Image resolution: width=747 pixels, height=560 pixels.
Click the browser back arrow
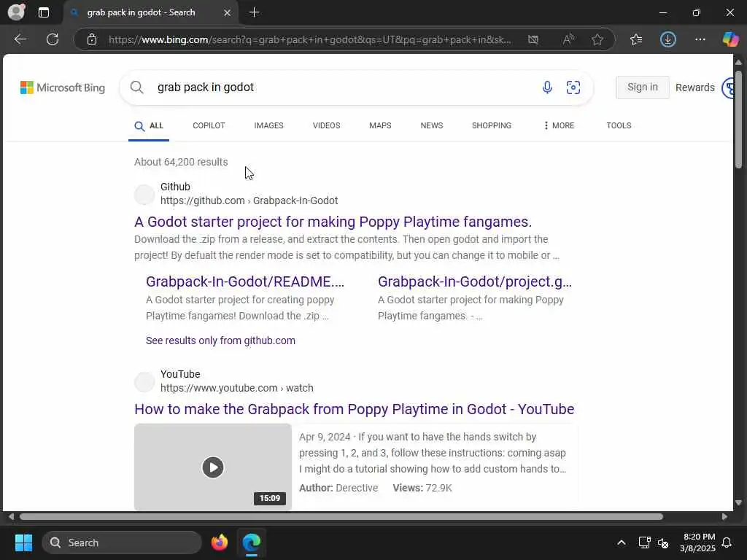click(20, 39)
